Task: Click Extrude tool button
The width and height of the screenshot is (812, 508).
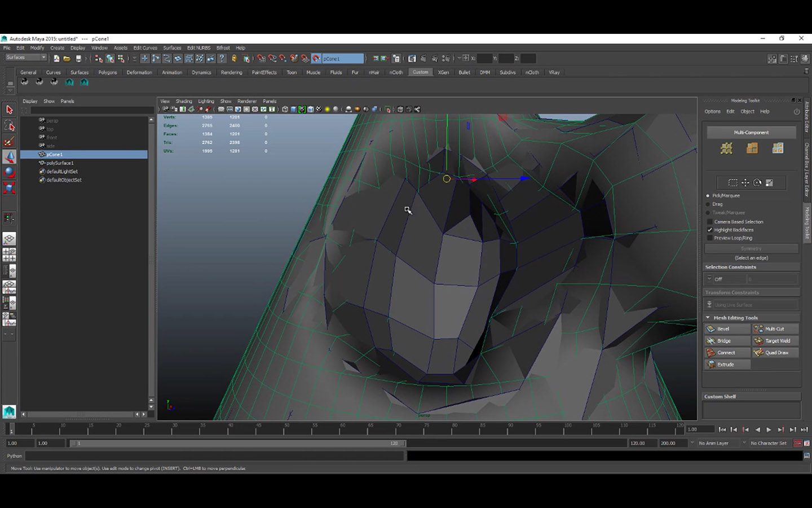Action: point(727,364)
